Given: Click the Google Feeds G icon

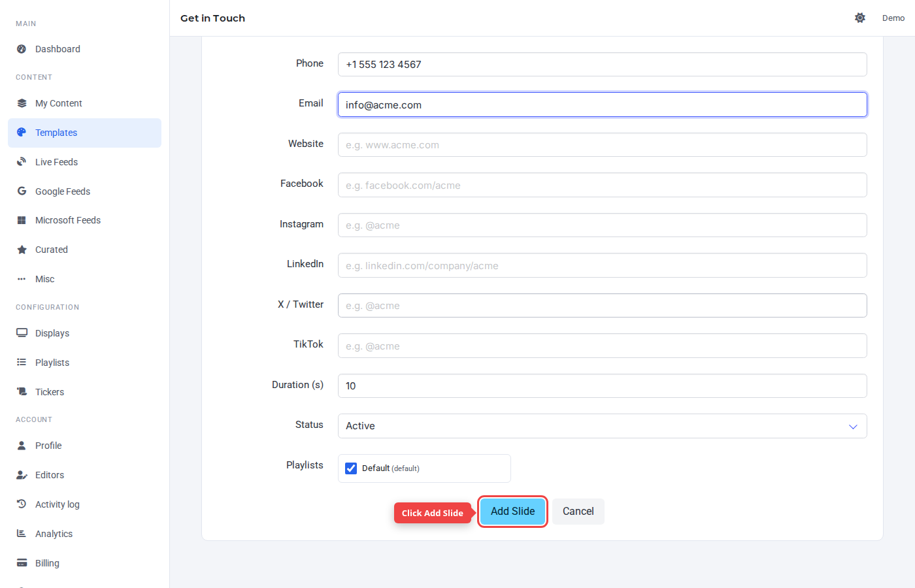Looking at the screenshot, I should coord(22,191).
